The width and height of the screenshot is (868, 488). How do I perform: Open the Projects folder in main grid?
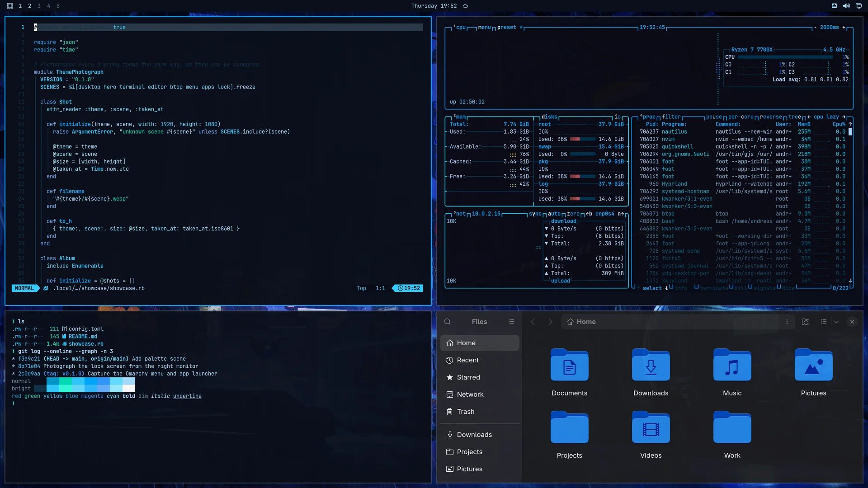click(570, 435)
